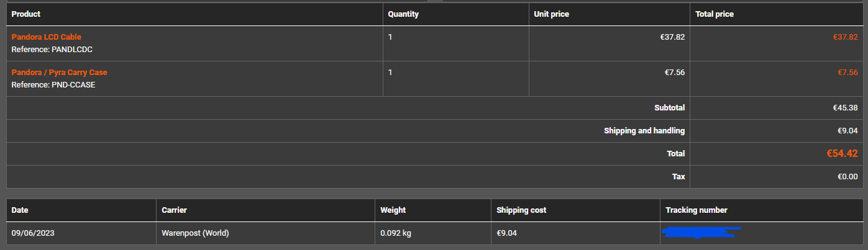This screenshot has height=250, width=868.
Task: Click the 0.092 kg weight value
Action: [396, 233]
